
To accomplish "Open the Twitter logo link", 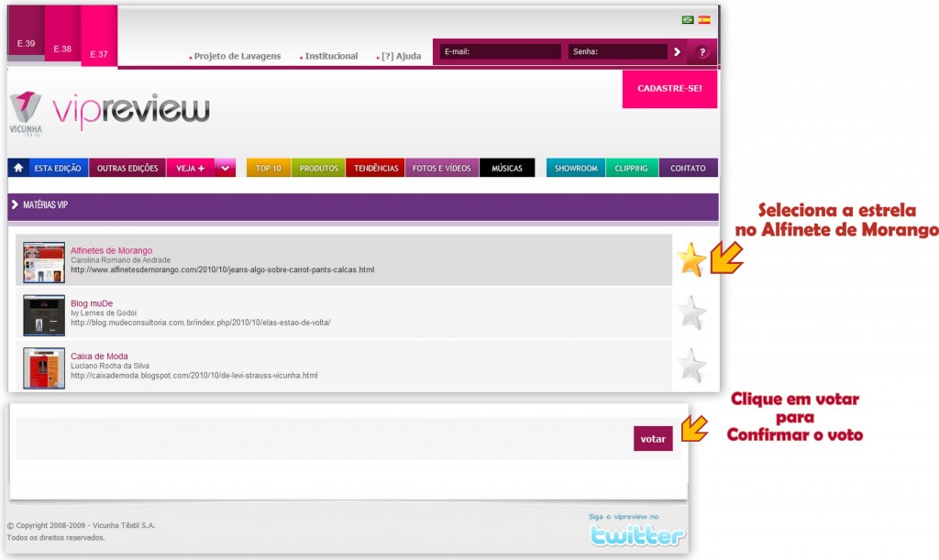I will coord(637,535).
